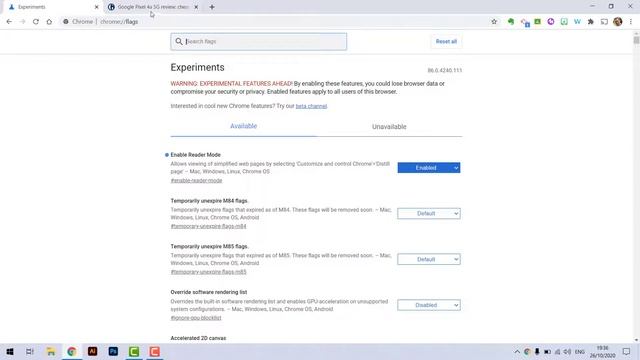Open the green C app on the taskbar
This screenshot has width=640, height=360.
coord(134,351)
